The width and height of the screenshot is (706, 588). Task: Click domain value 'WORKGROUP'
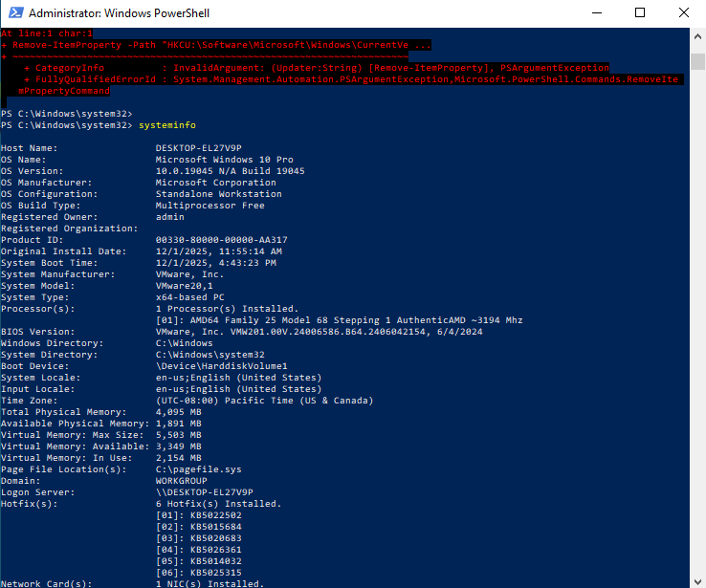[182, 481]
